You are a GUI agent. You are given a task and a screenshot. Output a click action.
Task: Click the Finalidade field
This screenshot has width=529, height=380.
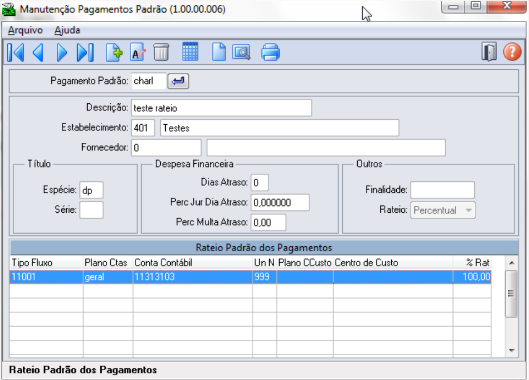[443, 190]
